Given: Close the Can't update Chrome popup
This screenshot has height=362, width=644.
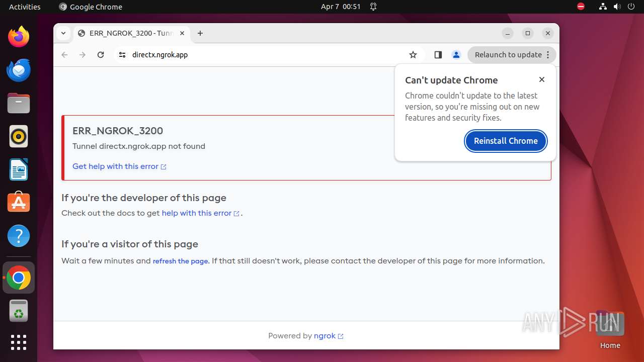Looking at the screenshot, I should coord(542,79).
